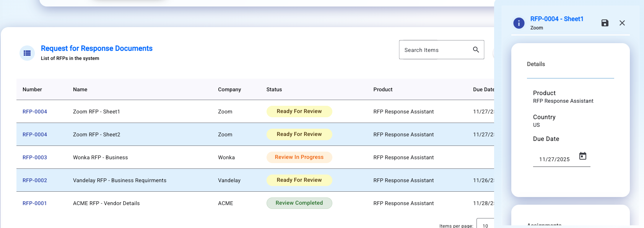Sort by the Number column header
This screenshot has height=228, width=644.
coord(32,89)
